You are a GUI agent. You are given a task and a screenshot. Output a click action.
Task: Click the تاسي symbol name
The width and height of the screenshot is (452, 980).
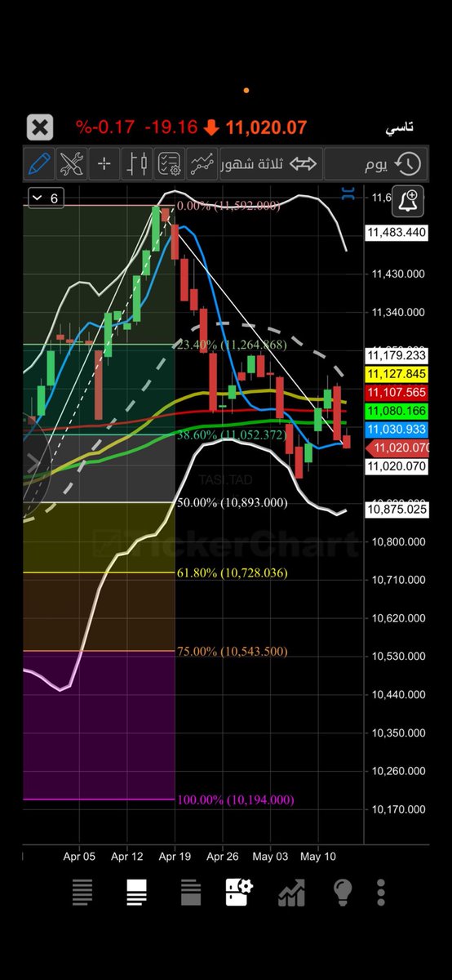(x=399, y=127)
